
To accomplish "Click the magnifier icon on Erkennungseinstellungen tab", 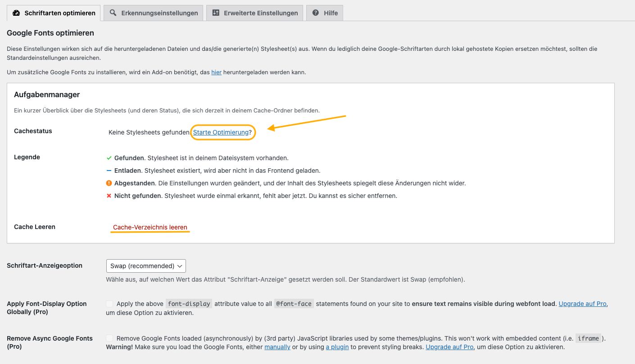I will pyautogui.click(x=113, y=13).
